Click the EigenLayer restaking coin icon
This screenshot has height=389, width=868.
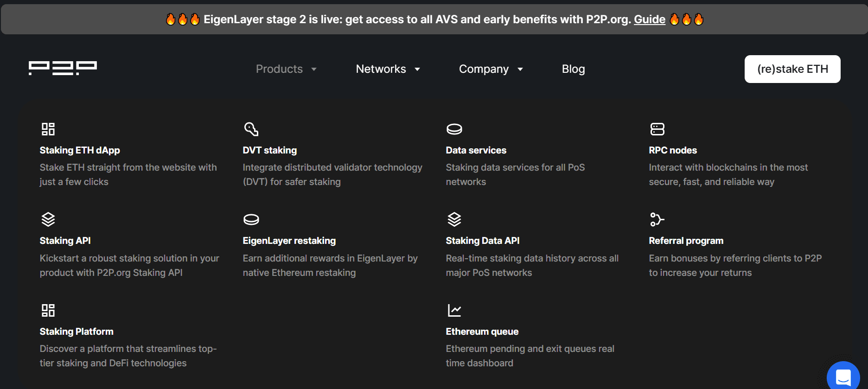coord(251,219)
